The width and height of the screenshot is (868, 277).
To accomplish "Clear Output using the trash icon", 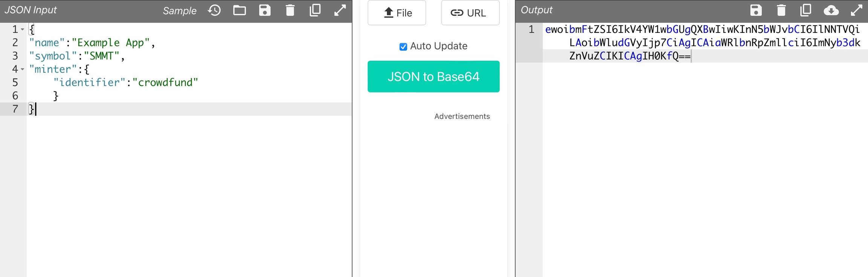I will [781, 10].
